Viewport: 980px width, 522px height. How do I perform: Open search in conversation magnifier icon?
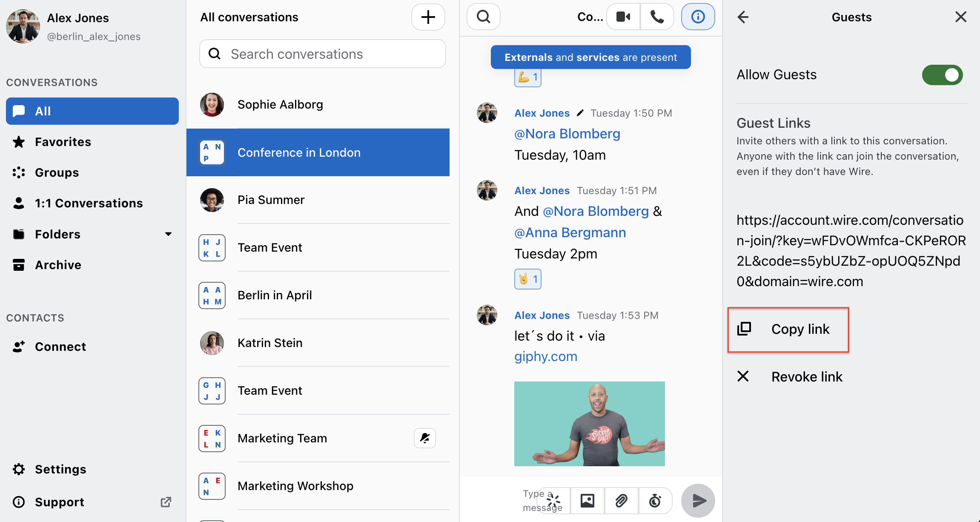tap(483, 17)
